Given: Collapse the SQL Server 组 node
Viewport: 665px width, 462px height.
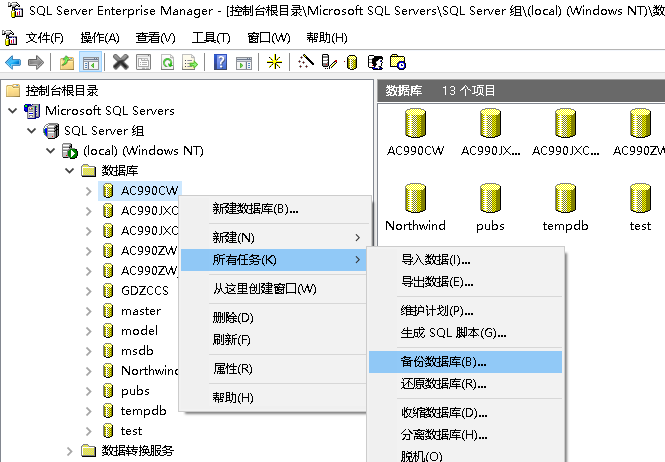Looking at the screenshot, I should click(x=32, y=131).
